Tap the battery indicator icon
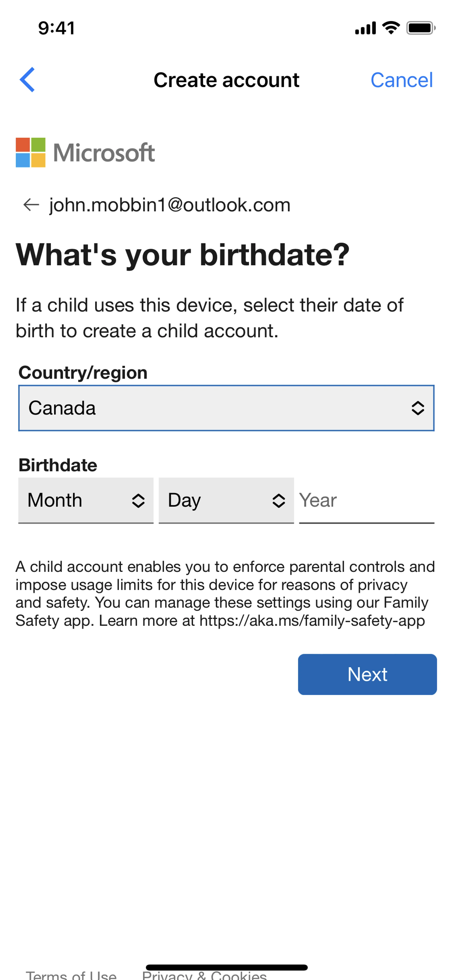Viewport: 453px width, 980px height. 421,28
